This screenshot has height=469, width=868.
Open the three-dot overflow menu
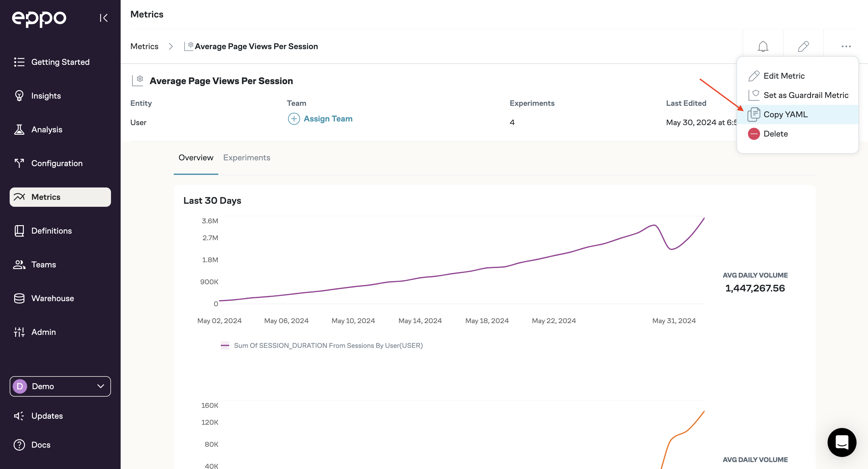point(845,46)
